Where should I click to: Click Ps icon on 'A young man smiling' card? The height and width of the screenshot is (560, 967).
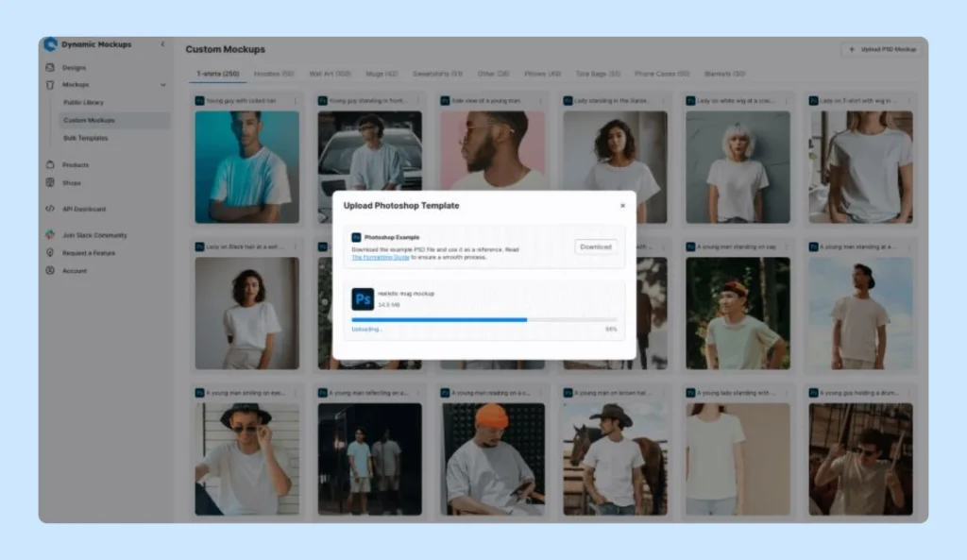[x=200, y=393]
